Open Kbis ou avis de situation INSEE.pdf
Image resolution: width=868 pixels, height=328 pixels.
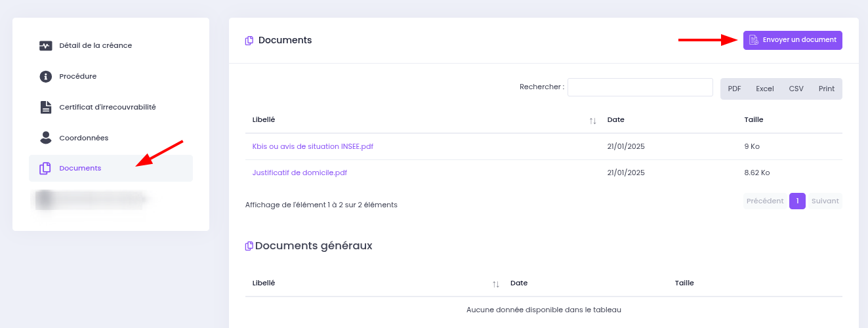(x=313, y=146)
